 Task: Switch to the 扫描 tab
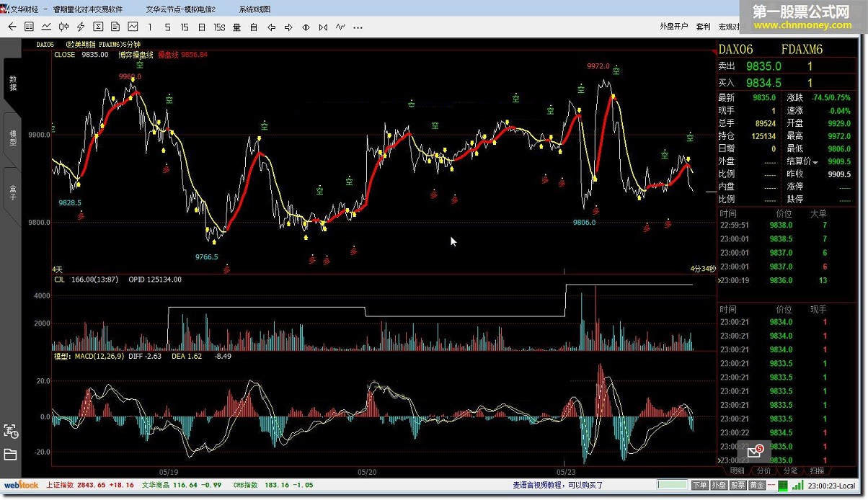pyautogui.click(x=817, y=470)
